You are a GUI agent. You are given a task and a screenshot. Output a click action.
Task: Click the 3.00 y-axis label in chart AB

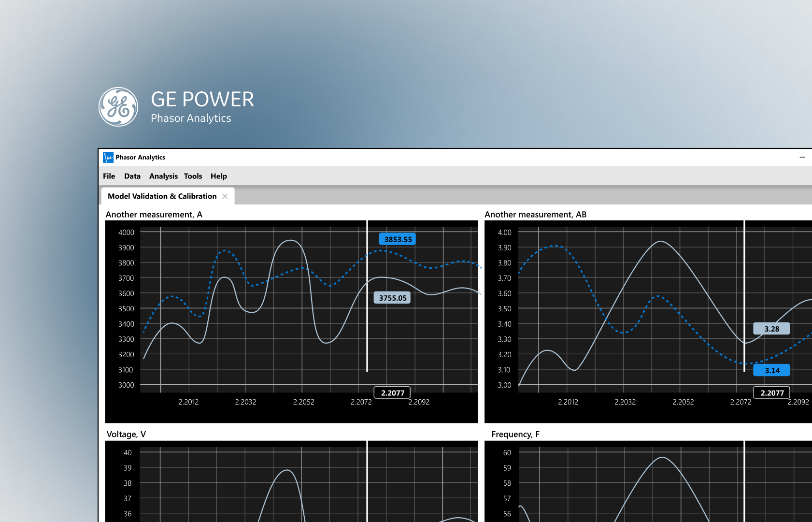[504, 385]
